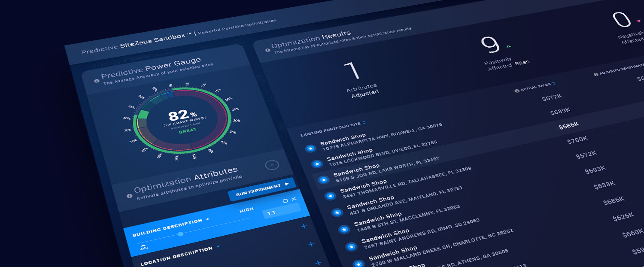
Task: Click the $633K actual sales value
Action: coord(605,185)
